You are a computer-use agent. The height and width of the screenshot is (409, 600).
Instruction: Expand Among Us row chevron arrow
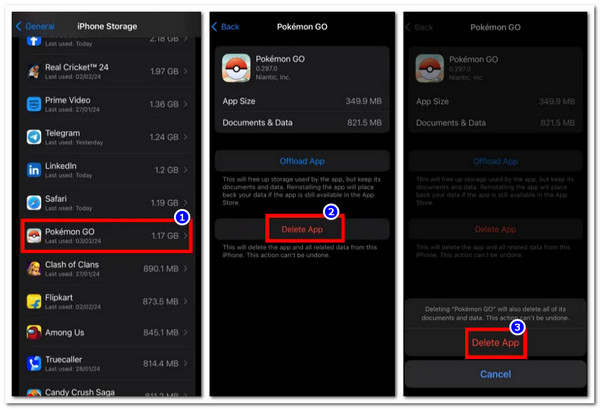coord(189,334)
